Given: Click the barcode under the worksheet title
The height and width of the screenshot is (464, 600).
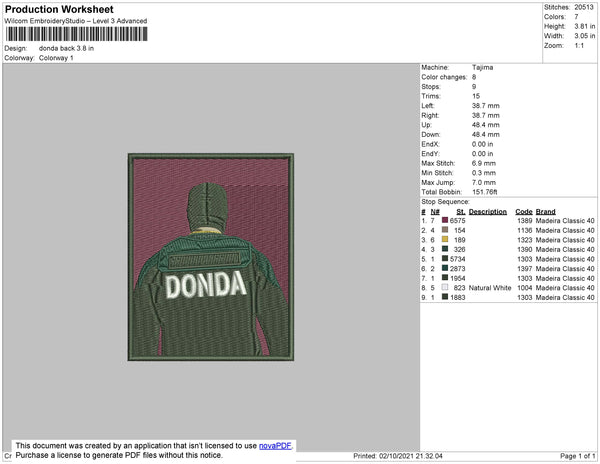Looking at the screenshot, I should coord(77,34).
